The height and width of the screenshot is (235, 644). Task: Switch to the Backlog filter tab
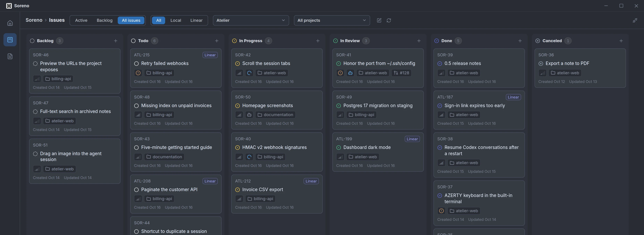point(105,20)
